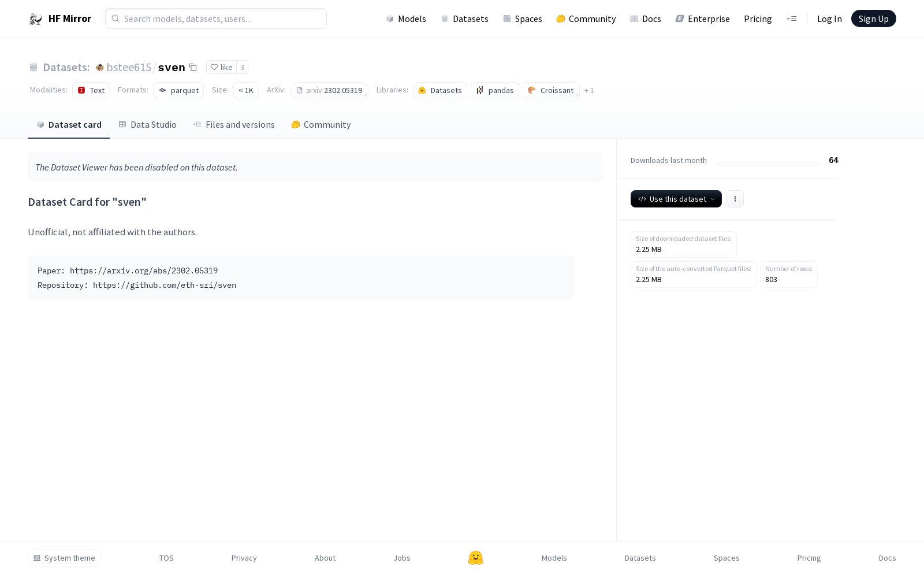Image resolution: width=924 pixels, height=578 pixels.
Task: Click the Downloads last month count 64
Action: (833, 160)
